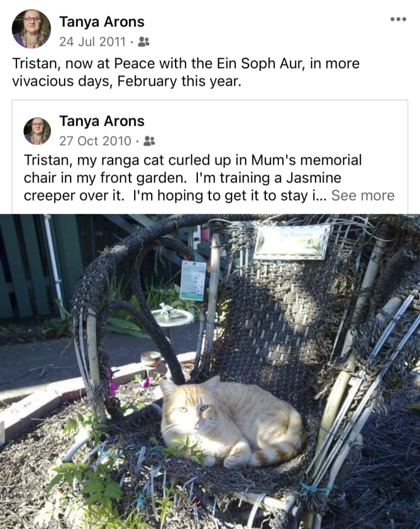Click the friends audience icon beside 24 Jul 2011

[x=144, y=42]
